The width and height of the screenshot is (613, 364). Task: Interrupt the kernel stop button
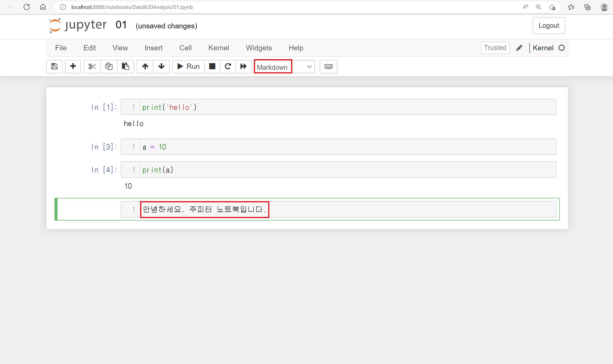tap(212, 66)
